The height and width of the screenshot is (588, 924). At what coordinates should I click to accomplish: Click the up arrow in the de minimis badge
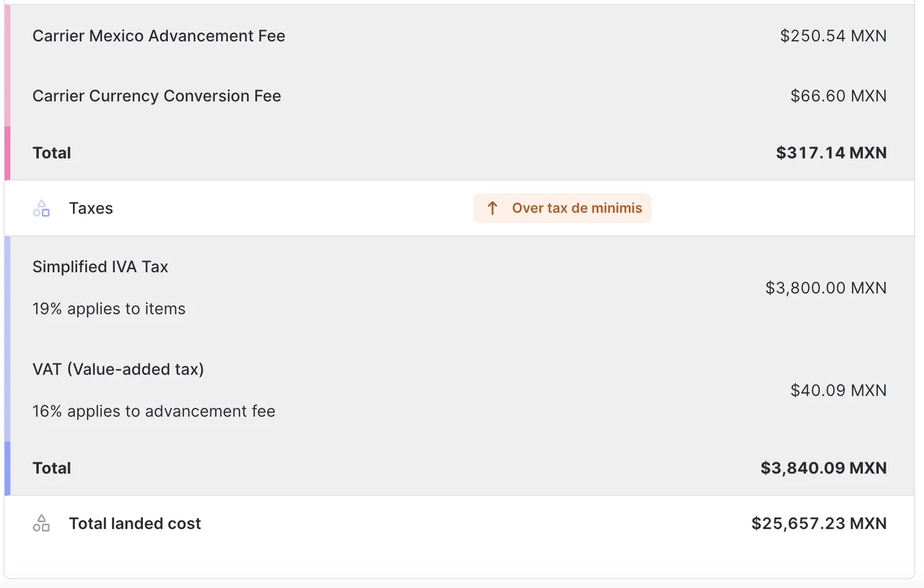point(492,209)
